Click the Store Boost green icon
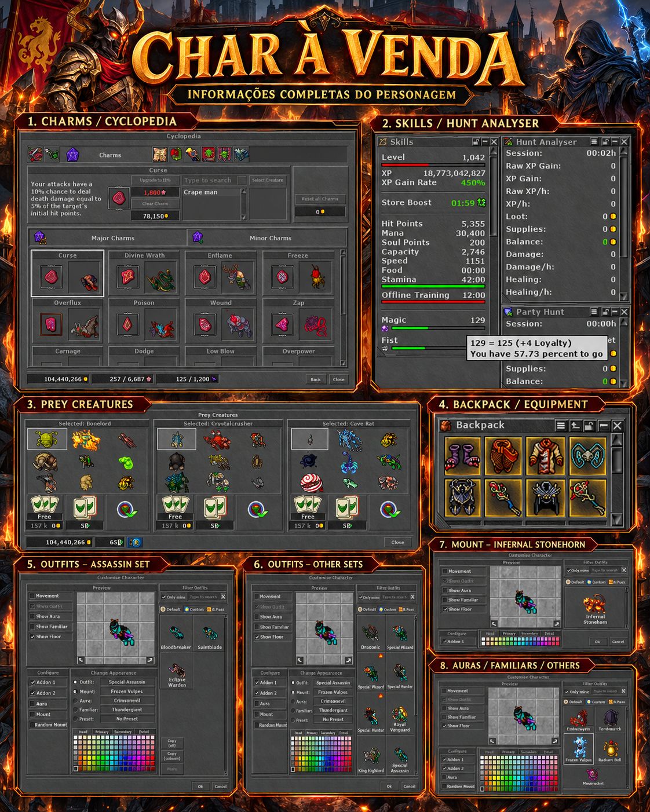The image size is (650, 812). point(481,203)
